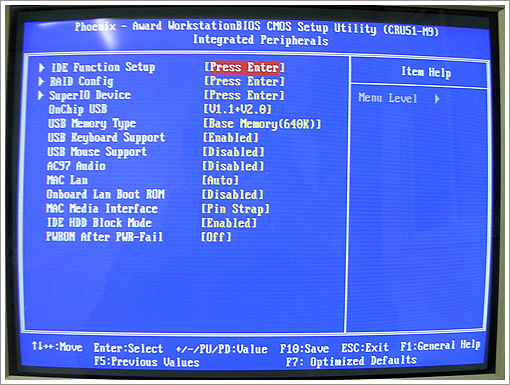Image resolution: width=510 pixels, height=385 pixels.
Task: Expand the RAID Config arrow
Action: pos(41,82)
